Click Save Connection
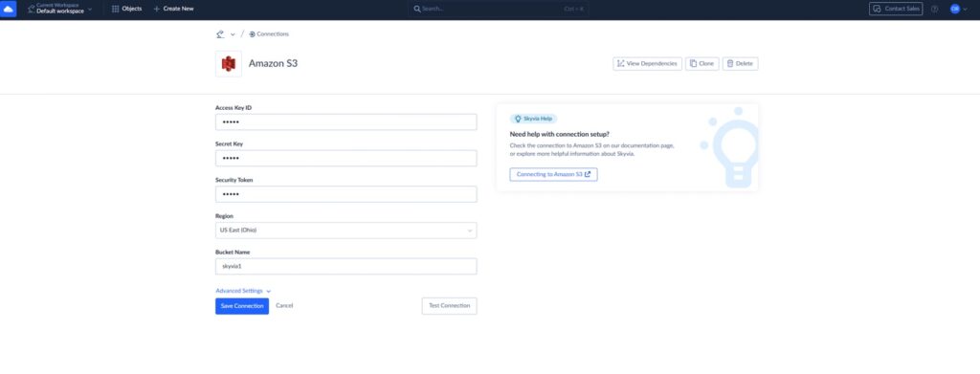 pyautogui.click(x=242, y=306)
